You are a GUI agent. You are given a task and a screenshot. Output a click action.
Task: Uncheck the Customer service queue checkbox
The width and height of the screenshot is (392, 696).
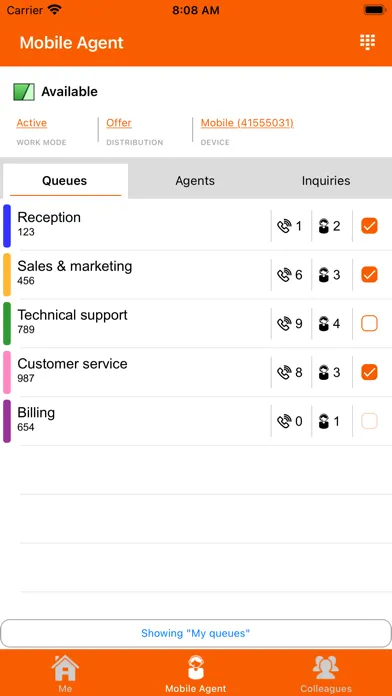coord(369,372)
